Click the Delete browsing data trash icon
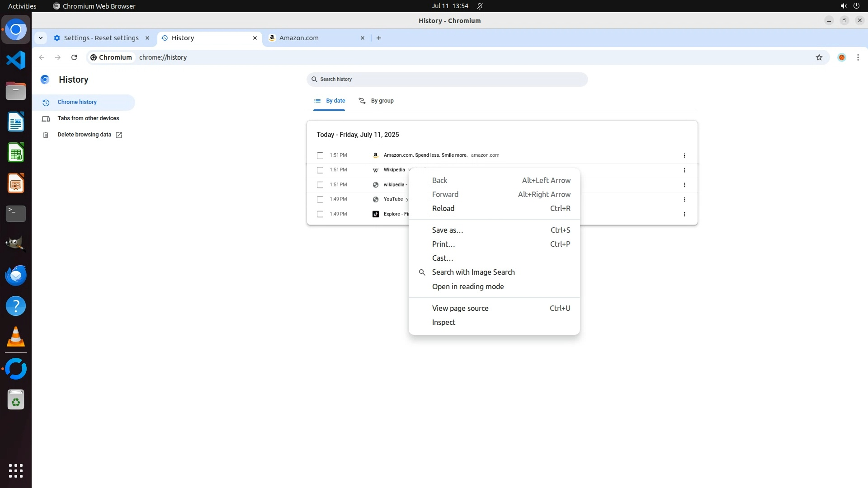 point(46,135)
